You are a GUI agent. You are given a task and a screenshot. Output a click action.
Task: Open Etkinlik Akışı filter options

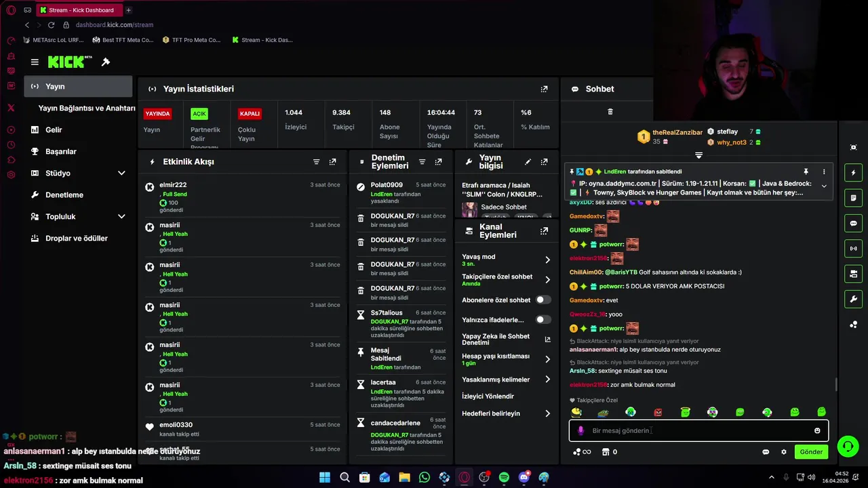316,162
